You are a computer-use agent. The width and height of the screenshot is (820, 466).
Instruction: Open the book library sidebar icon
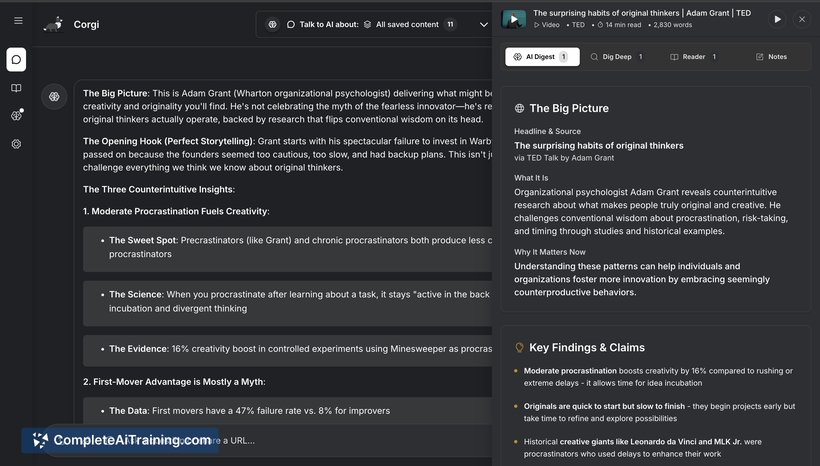[16, 88]
